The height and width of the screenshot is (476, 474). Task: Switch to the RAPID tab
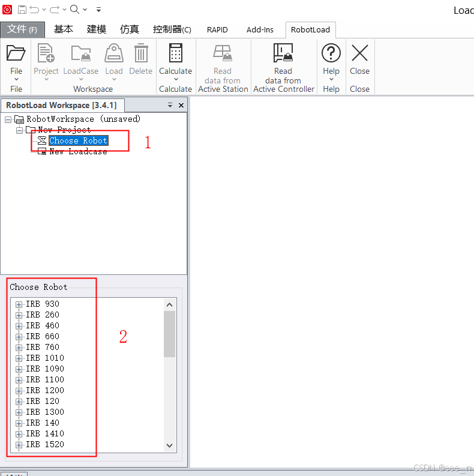[x=217, y=30]
